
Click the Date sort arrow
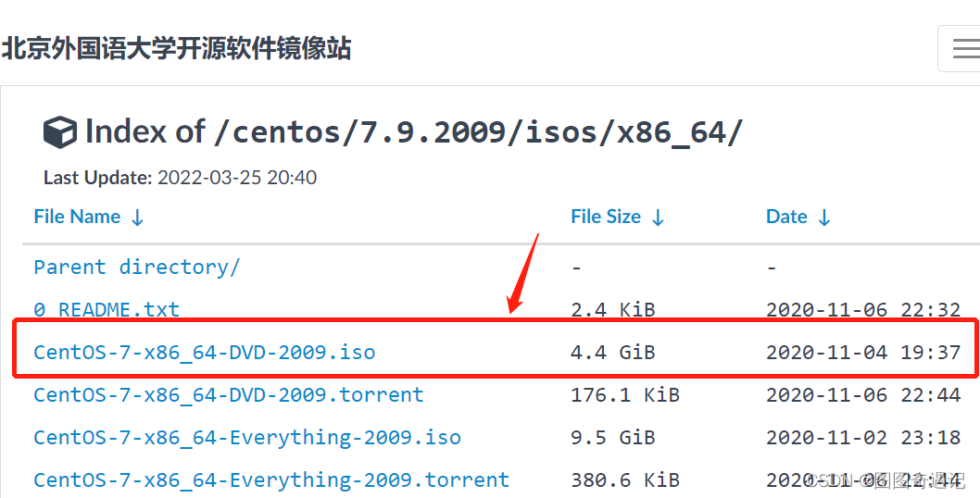click(823, 218)
